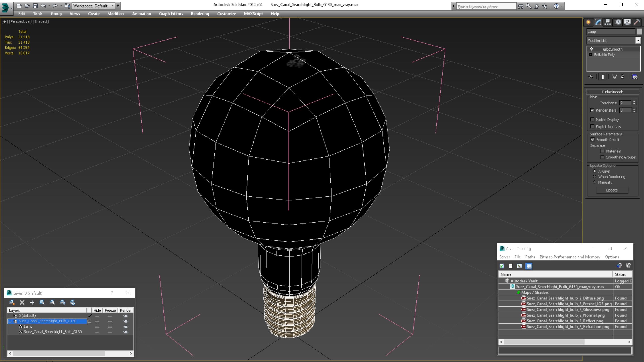Open the Hierarchy command panel tab

coord(608,22)
